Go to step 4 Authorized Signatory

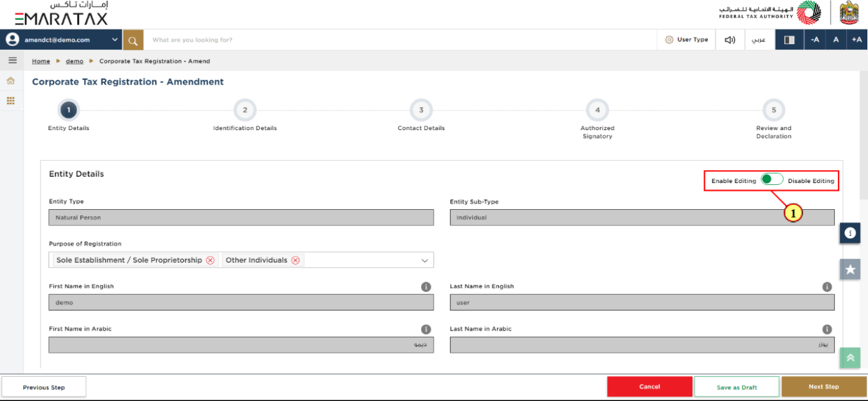coord(598,111)
